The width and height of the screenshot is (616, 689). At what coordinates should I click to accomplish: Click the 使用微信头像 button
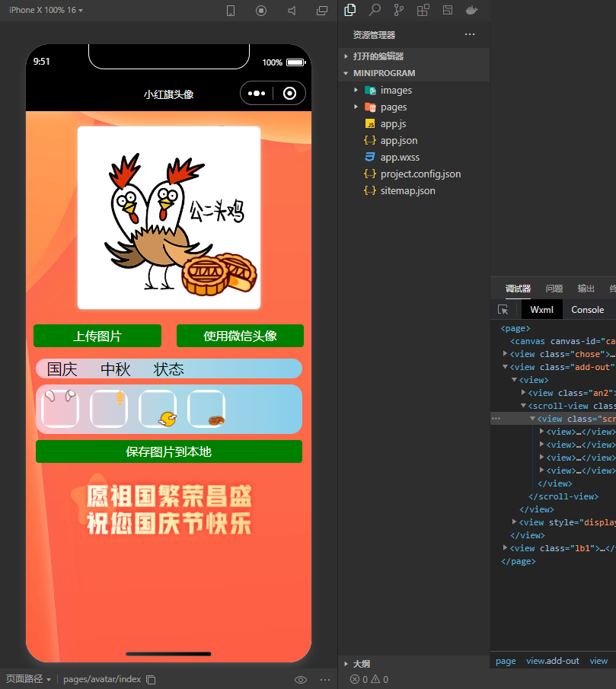240,337
